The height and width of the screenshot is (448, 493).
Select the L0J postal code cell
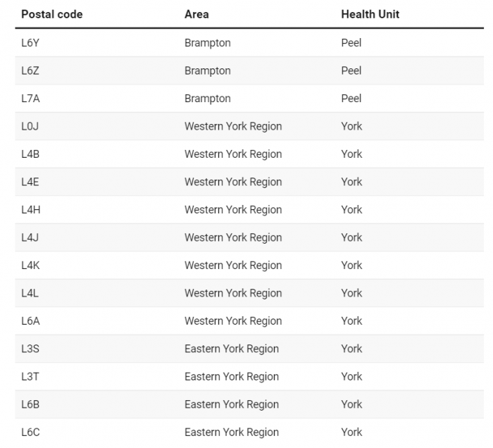(30, 126)
